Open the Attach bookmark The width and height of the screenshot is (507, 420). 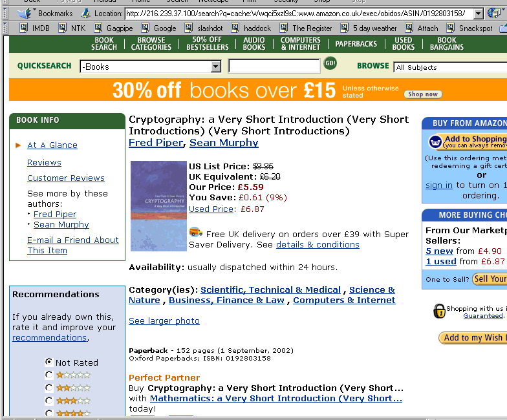422,28
